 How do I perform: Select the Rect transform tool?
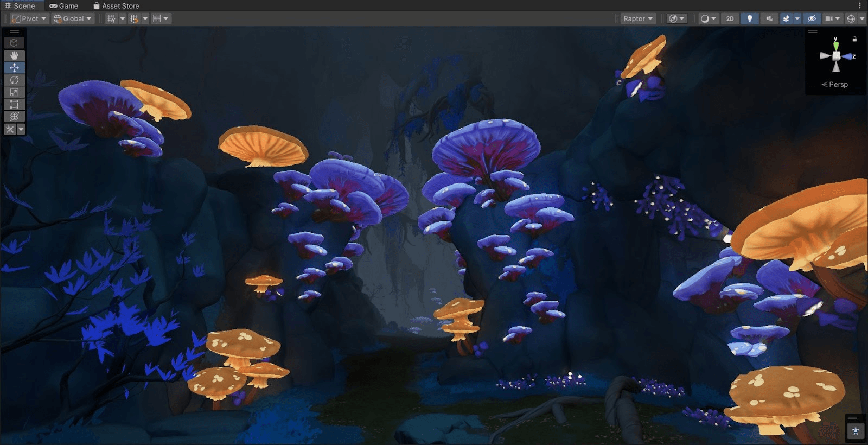(x=14, y=104)
